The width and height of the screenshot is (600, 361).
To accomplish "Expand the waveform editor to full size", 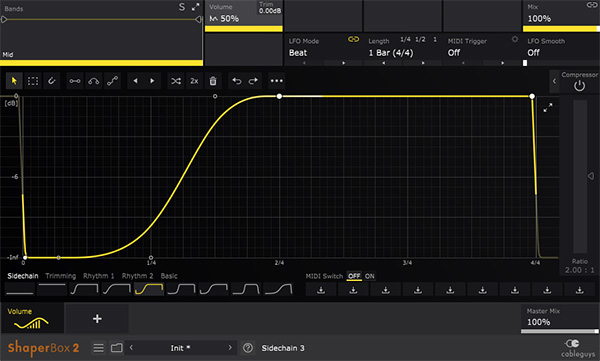I will 548,108.
